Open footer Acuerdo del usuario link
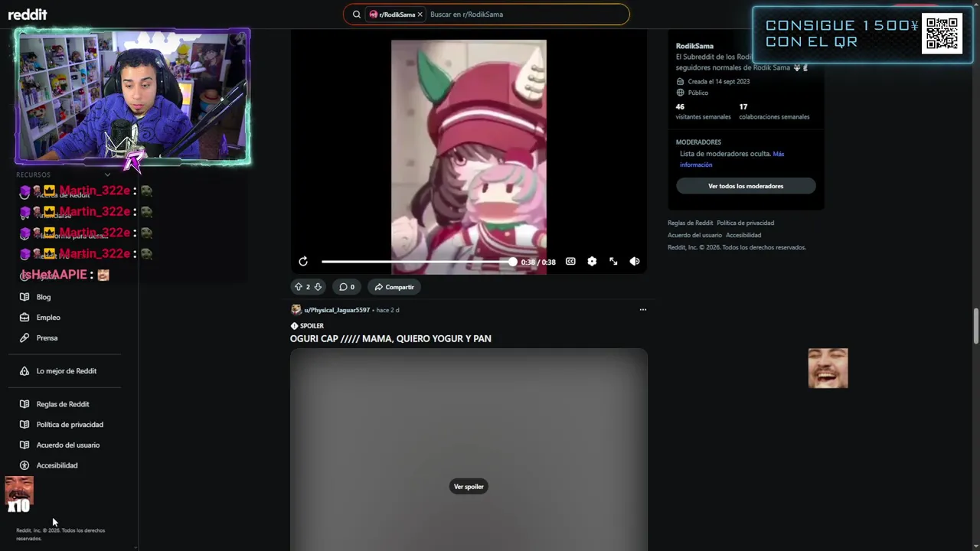 tap(694, 235)
